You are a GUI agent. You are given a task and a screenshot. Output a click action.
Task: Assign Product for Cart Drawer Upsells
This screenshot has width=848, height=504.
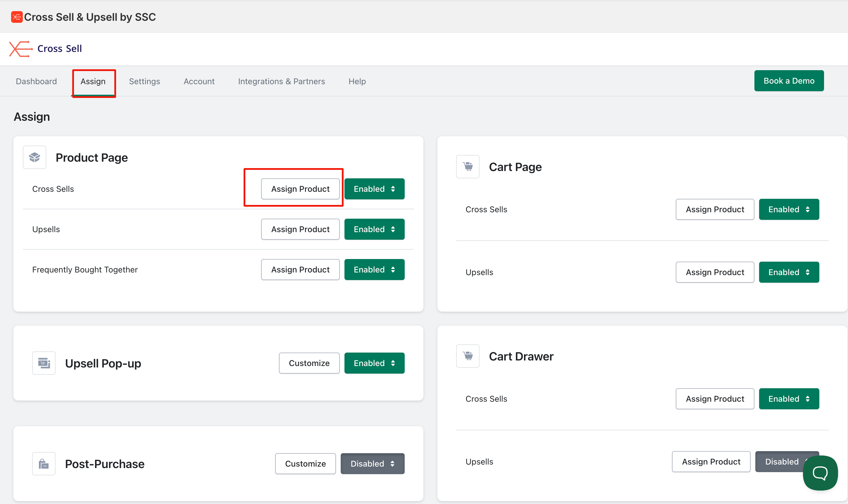coord(711,462)
